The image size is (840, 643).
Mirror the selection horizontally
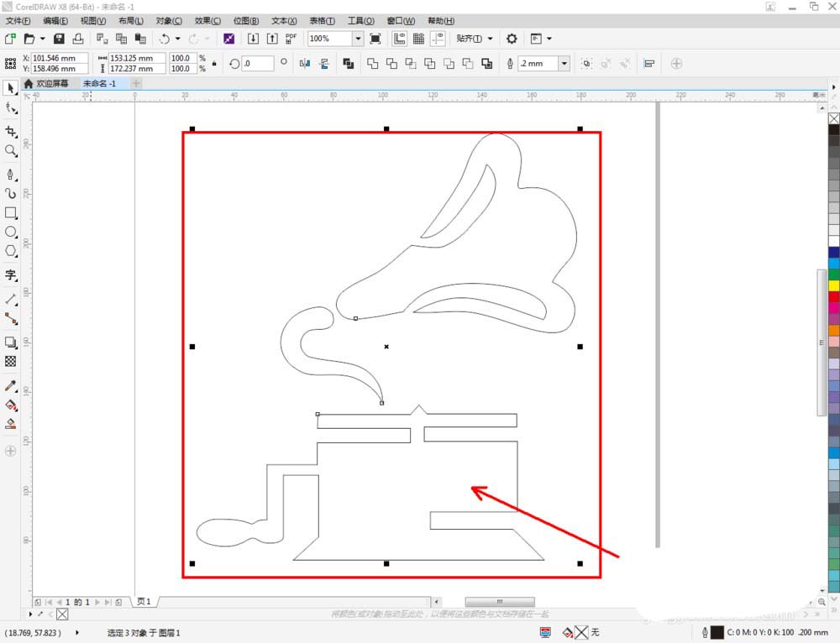[x=305, y=64]
